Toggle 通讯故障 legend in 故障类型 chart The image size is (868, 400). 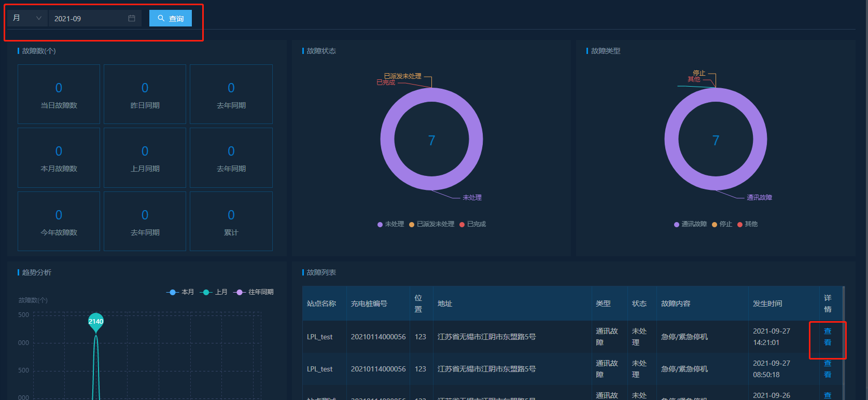690,224
